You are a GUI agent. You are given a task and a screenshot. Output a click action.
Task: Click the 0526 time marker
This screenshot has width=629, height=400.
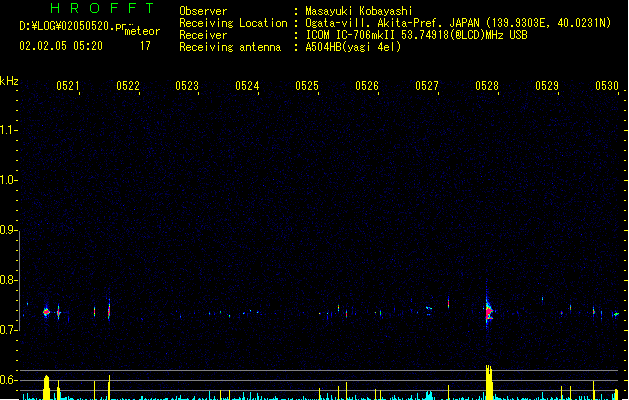click(367, 86)
